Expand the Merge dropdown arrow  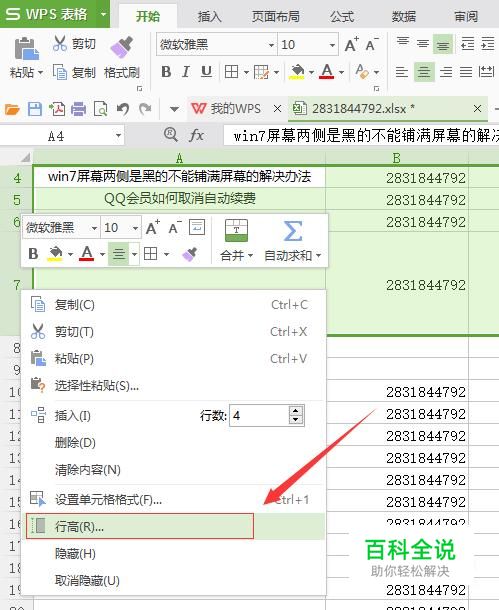(x=250, y=256)
